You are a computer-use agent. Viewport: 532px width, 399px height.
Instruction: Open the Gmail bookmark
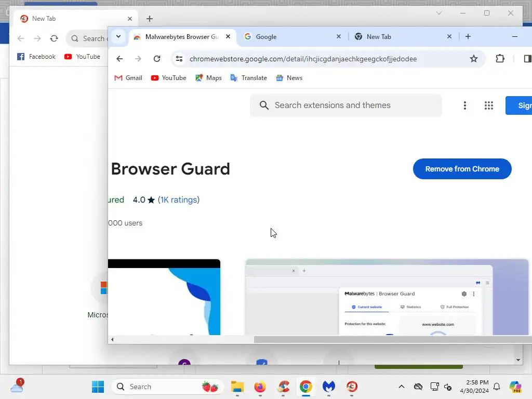click(128, 78)
